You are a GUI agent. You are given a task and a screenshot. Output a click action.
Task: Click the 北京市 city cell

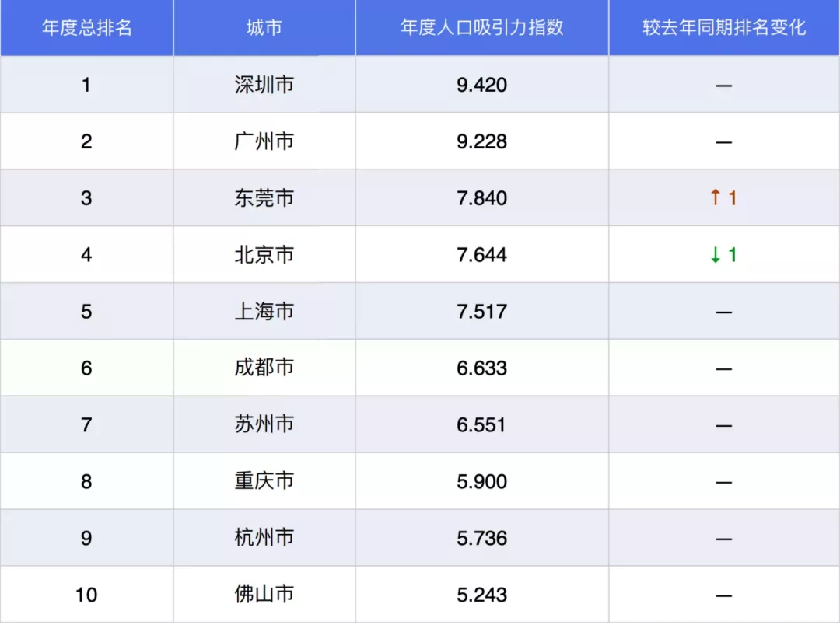click(264, 255)
